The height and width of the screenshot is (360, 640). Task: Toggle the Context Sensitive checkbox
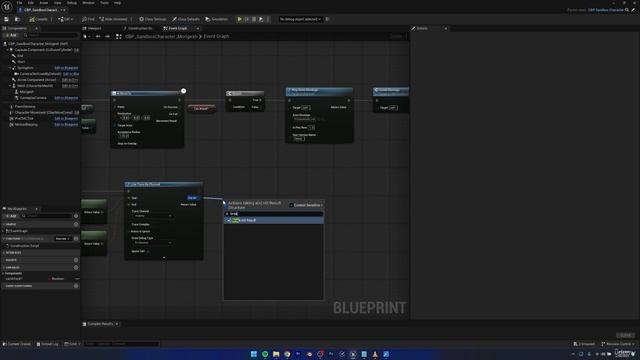tap(291, 205)
